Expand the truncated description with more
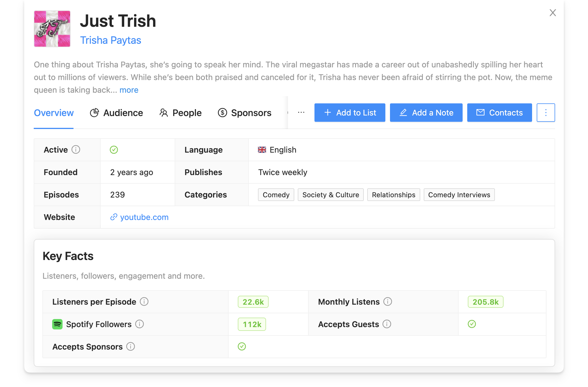 click(x=129, y=90)
